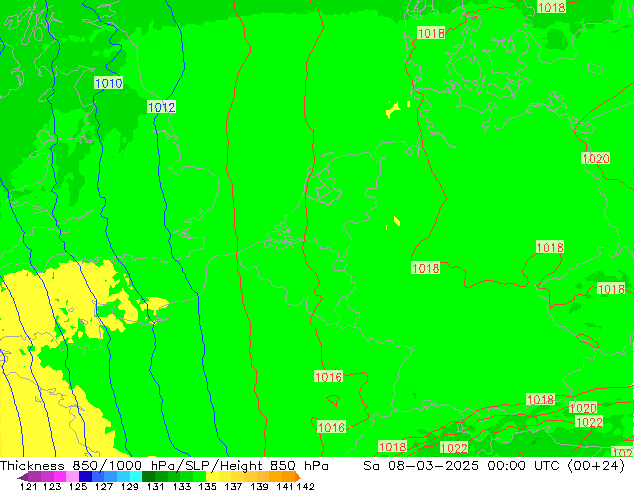Select the darkest green legend swatch
This screenshot has width=634, height=490.
click(x=149, y=477)
